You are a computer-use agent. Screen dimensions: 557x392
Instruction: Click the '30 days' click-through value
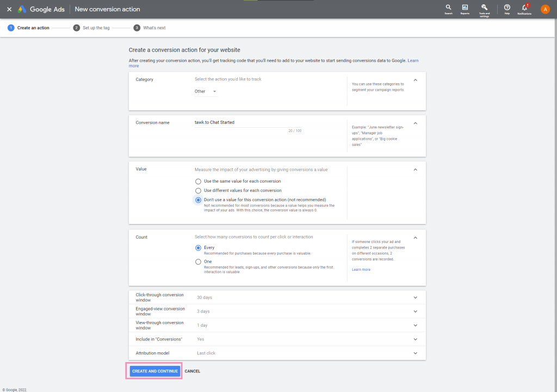pyautogui.click(x=205, y=297)
